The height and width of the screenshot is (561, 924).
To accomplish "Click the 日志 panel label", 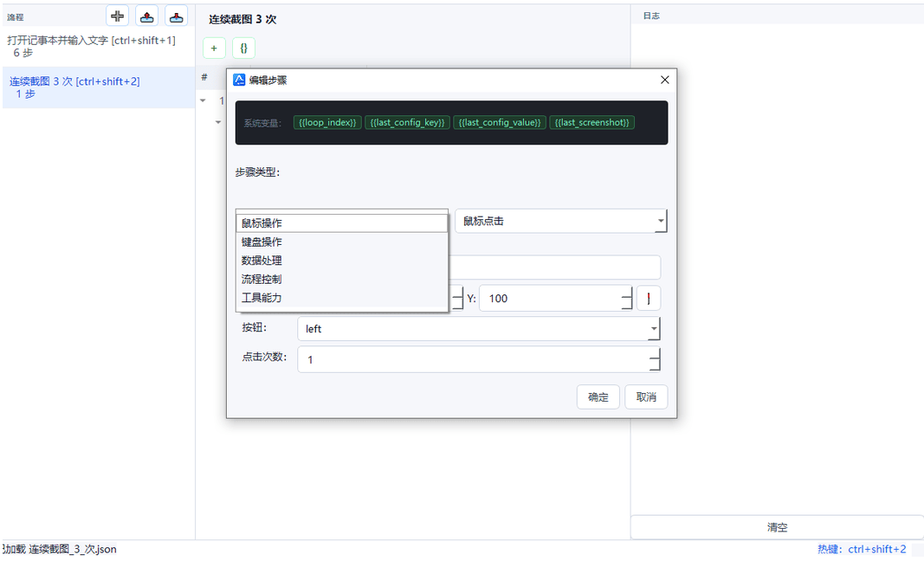I will click(651, 16).
